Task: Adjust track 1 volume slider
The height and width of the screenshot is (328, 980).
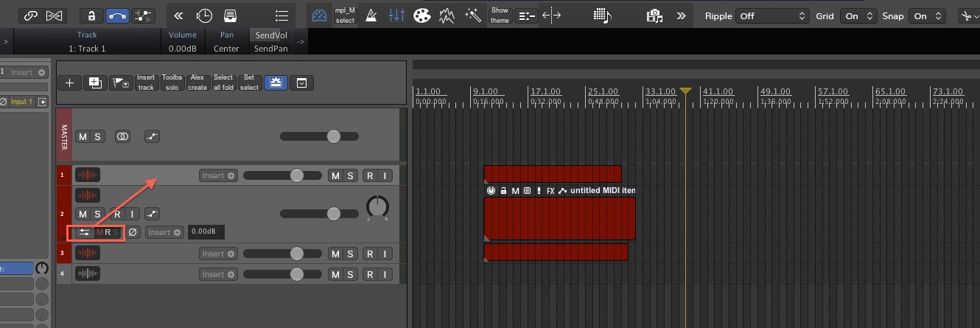Action: [282, 175]
